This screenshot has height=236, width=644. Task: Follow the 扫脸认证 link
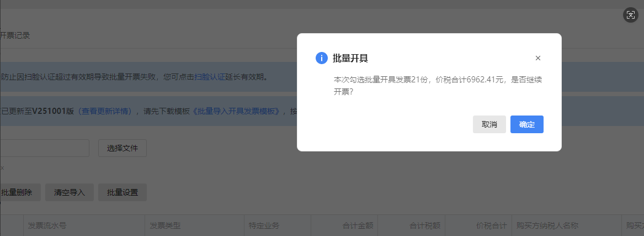coord(209,77)
